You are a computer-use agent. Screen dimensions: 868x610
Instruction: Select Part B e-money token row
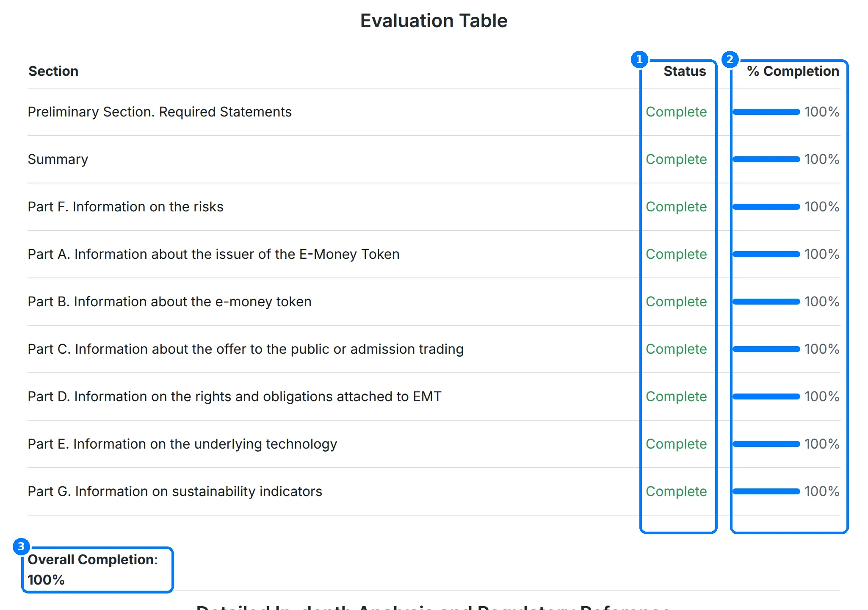coord(434,302)
